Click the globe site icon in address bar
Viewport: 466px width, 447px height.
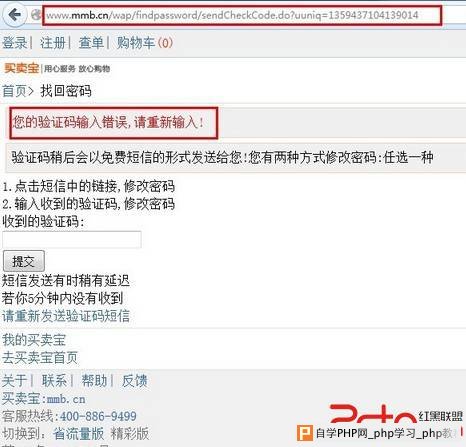pos(36,15)
